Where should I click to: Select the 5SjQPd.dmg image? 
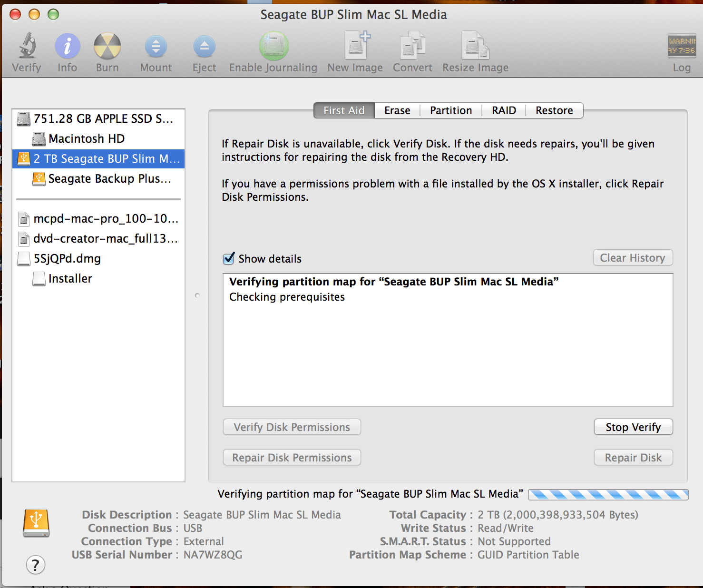tap(67, 258)
